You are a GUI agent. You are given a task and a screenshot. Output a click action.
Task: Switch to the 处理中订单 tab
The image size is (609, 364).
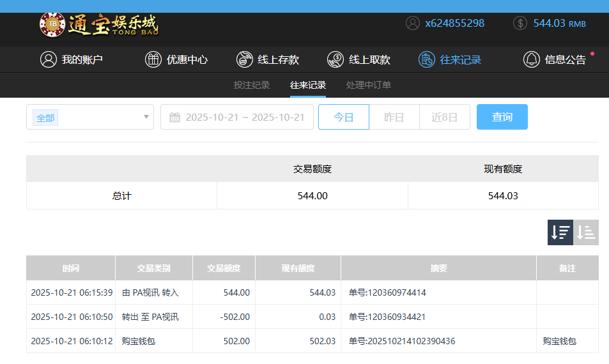(x=369, y=85)
